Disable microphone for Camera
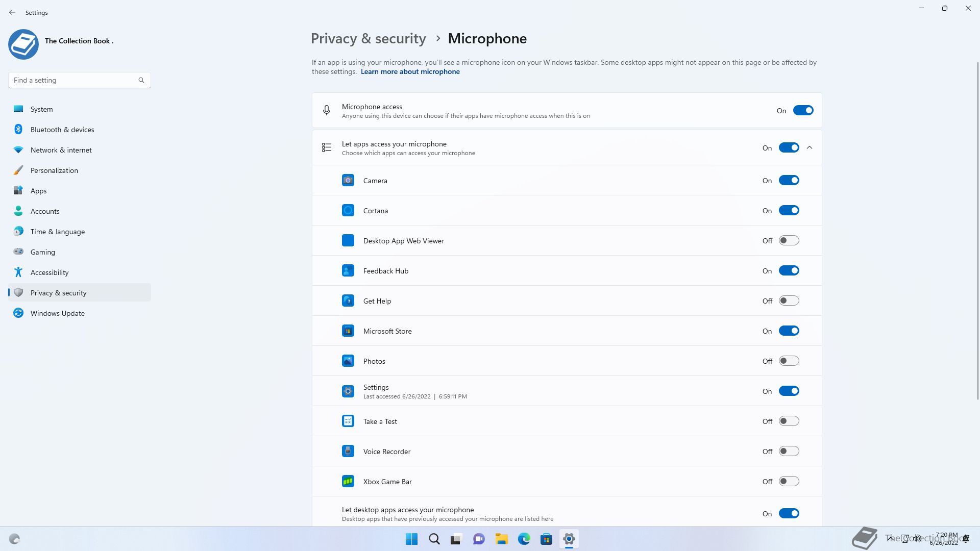The height and width of the screenshot is (551, 980). [x=789, y=181]
